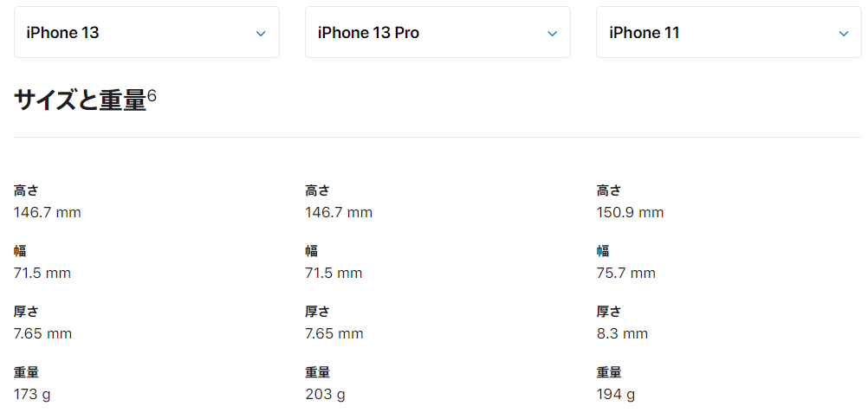
Task: Click the chevron icon beside iPhone 13 Pro
Action: click(552, 33)
